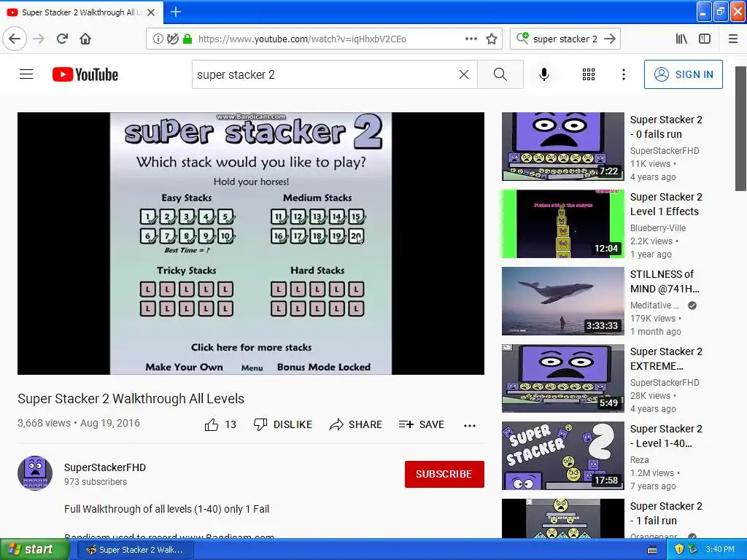
Task: Click the browser address bar URL
Action: [302, 39]
